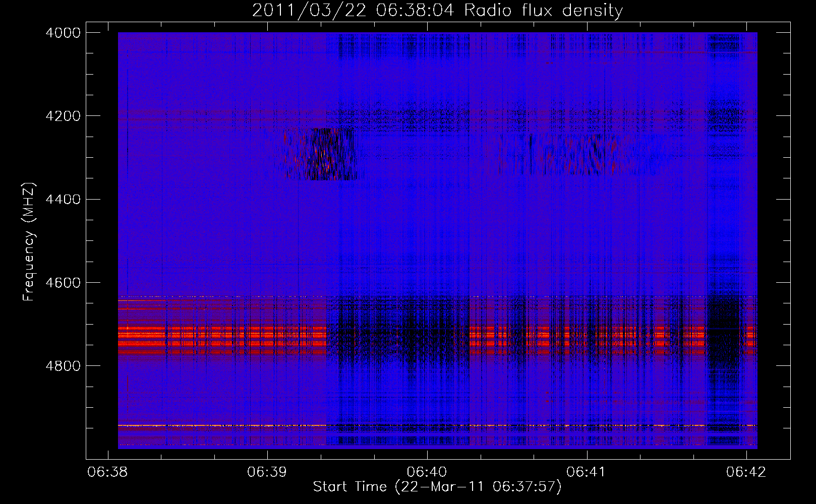Click the 4000 frequency tick label

tap(63, 33)
